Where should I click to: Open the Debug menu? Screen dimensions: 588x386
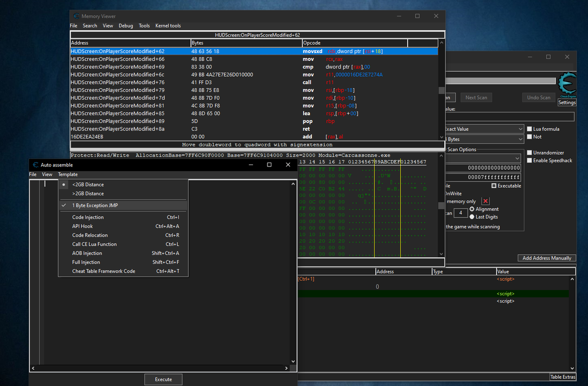pyautogui.click(x=126, y=26)
